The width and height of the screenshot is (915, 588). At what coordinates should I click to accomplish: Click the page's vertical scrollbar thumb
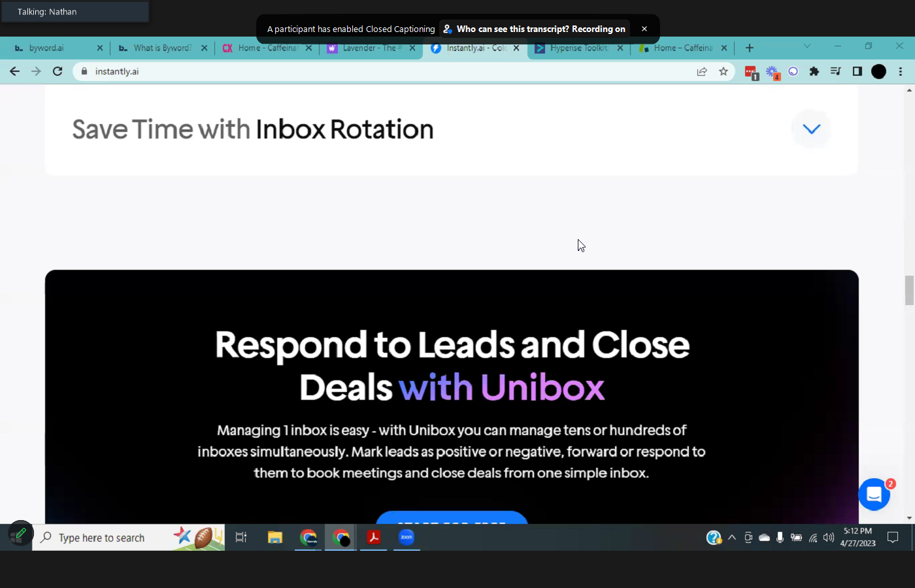pyautogui.click(x=908, y=290)
